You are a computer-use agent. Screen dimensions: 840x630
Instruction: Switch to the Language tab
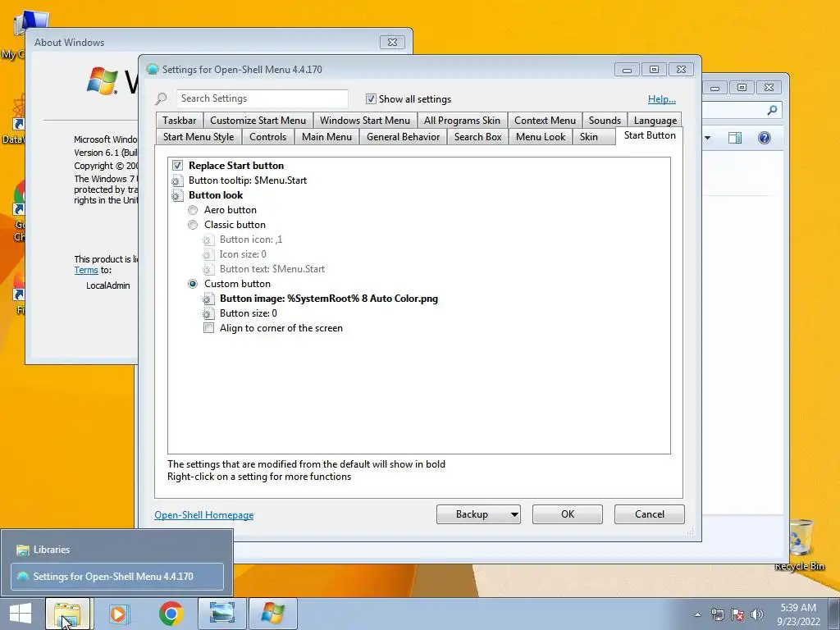(x=655, y=121)
